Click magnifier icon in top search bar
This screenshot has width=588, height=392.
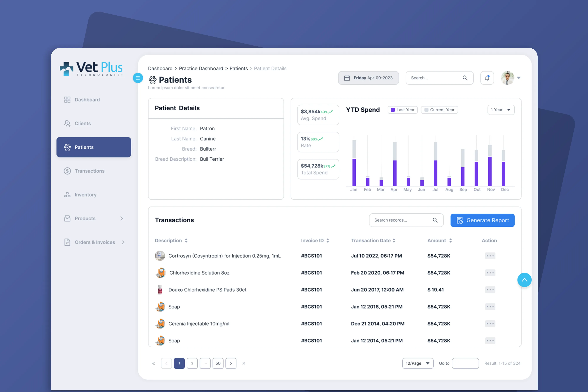click(x=465, y=78)
